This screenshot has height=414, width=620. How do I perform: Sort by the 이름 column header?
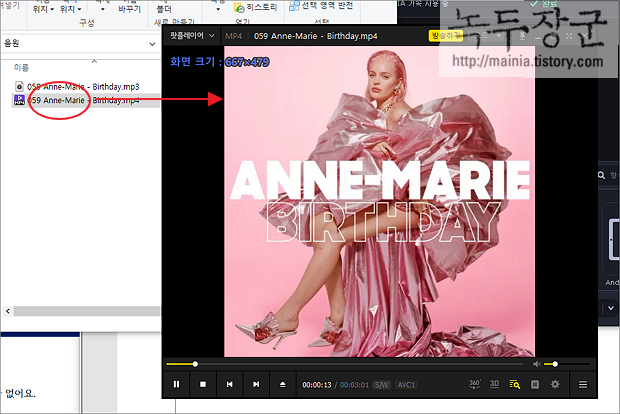[21, 68]
